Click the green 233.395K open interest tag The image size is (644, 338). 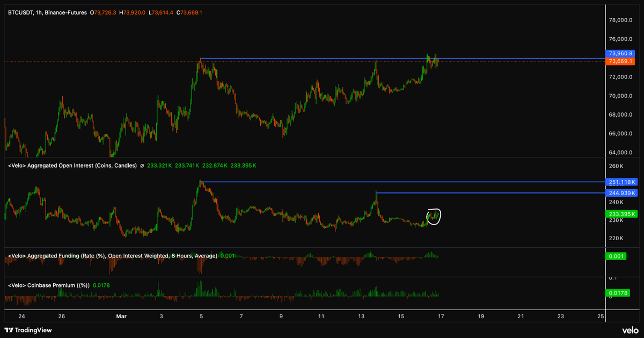(x=621, y=213)
